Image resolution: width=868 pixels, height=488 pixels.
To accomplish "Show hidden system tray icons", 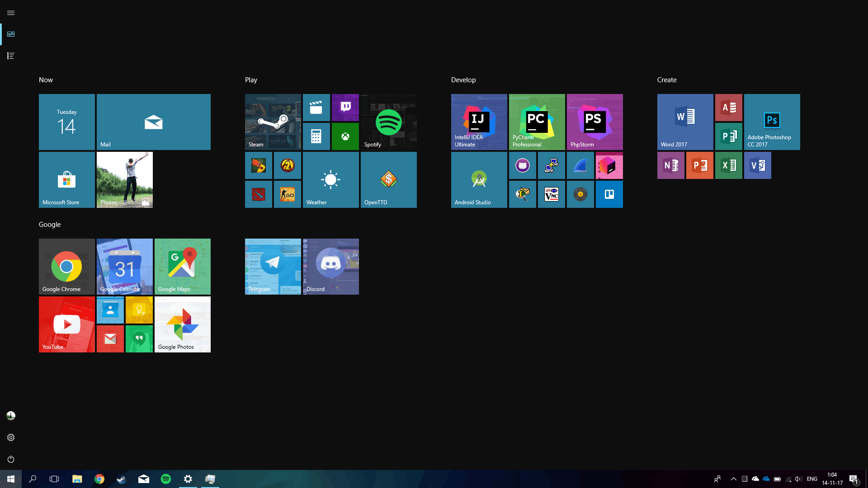I will (733, 479).
